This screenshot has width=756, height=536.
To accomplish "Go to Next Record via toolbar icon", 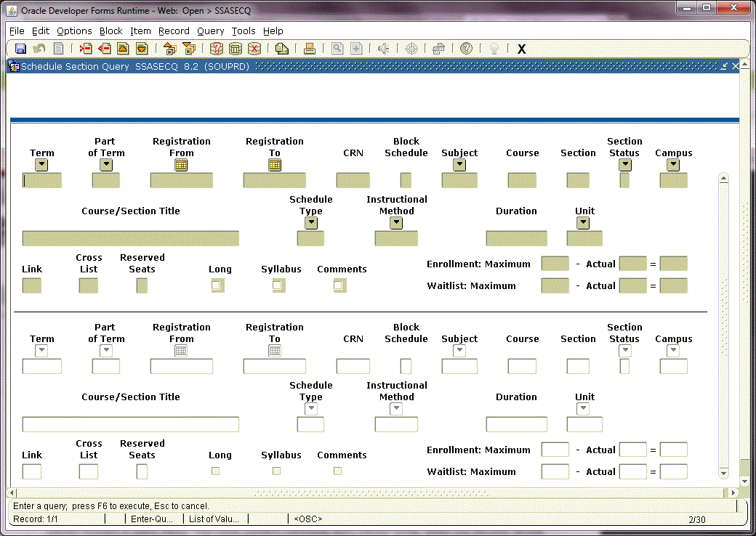I will click(x=142, y=49).
